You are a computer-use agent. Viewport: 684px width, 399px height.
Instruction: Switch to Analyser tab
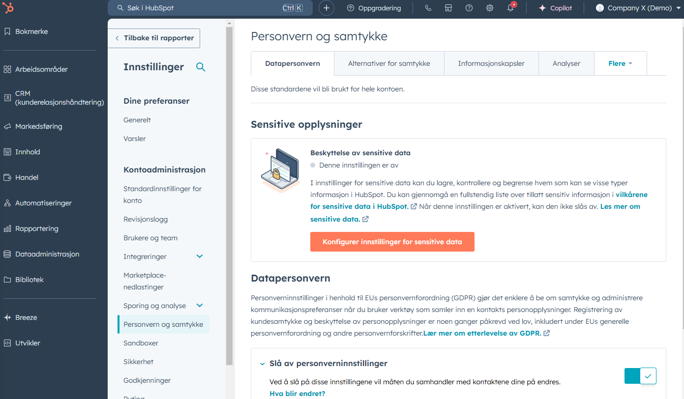click(566, 64)
